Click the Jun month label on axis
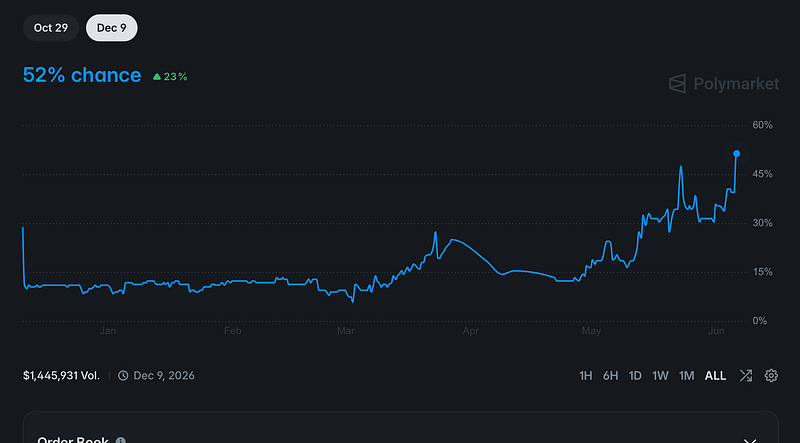 pos(716,331)
